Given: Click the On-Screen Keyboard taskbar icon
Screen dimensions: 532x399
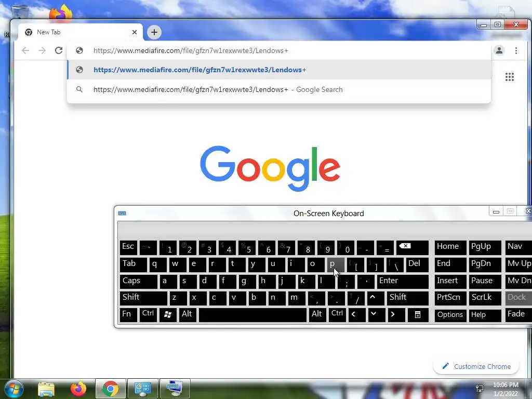Looking at the screenshot, I should tap(175, 389).
